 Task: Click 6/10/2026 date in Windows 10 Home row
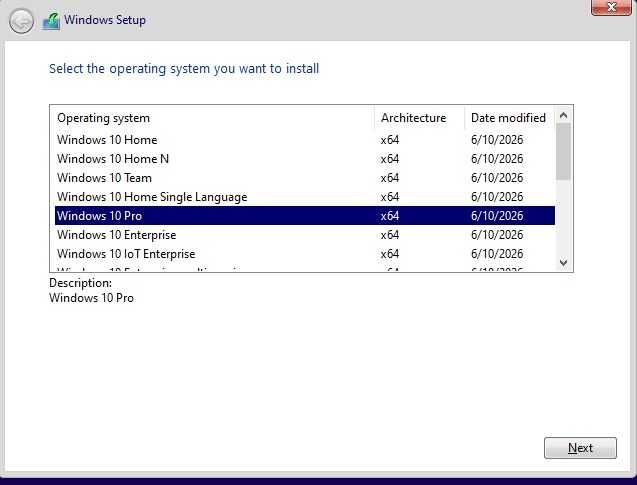coord(497,140)
